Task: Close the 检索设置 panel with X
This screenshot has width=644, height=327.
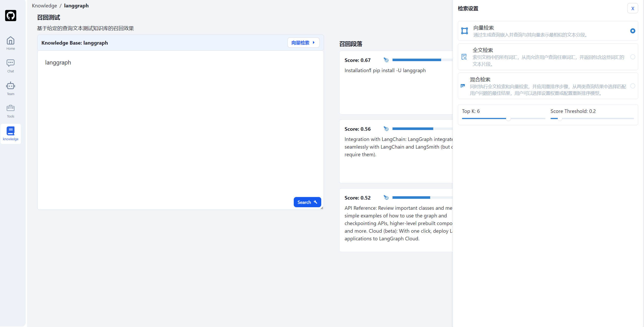Action: 632,8
